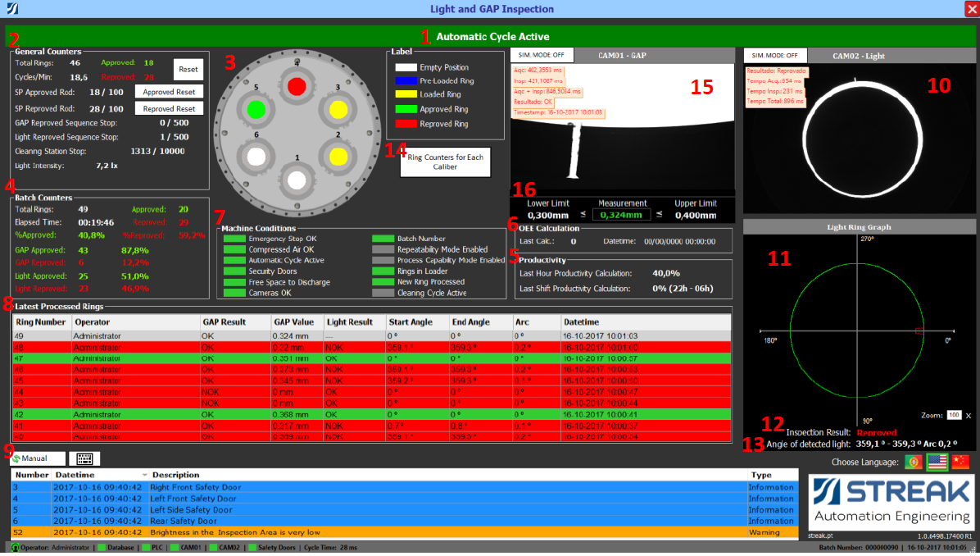Choose the Chinese flag language

coord(960,463)
